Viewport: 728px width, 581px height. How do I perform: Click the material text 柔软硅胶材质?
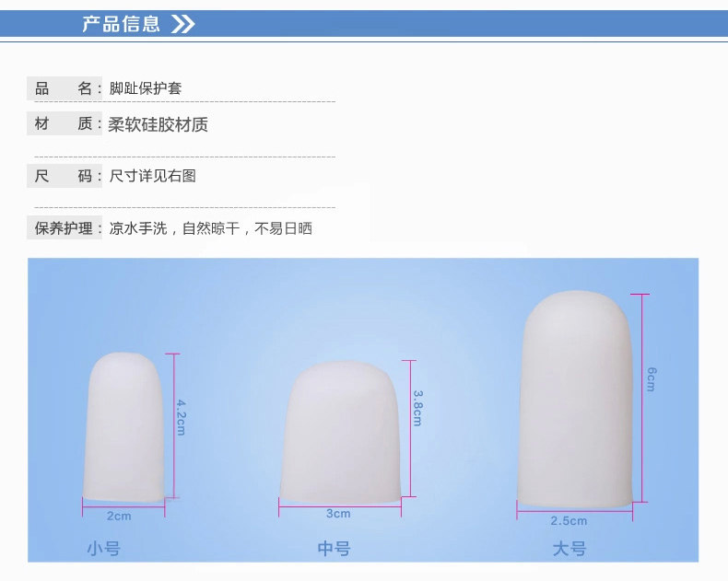click(x=158, y=124)
